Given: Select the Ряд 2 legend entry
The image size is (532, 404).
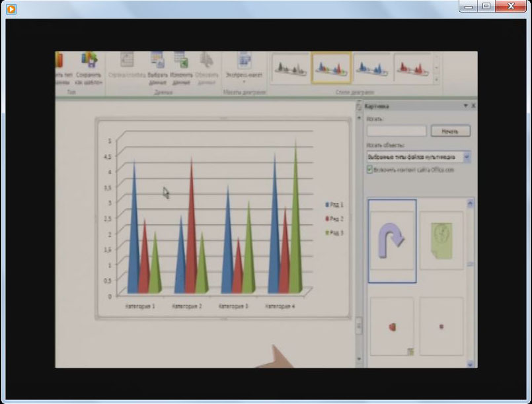Looking at the screenshot, I should pos(334,219).
